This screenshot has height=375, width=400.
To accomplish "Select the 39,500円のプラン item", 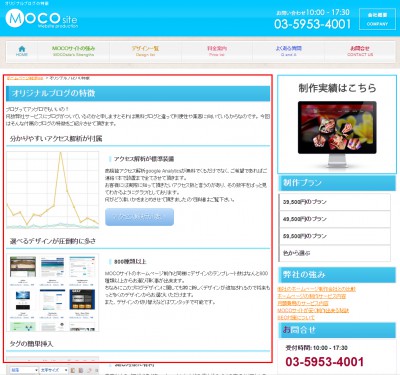I will coord(334,202).
